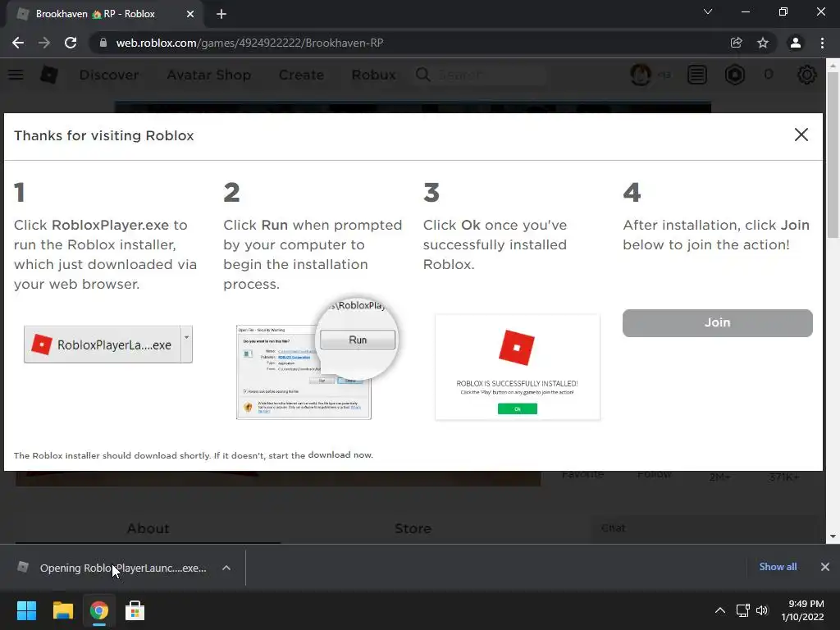Show hidden system tray icons
840x630 pixels.
tap(720, 610)
